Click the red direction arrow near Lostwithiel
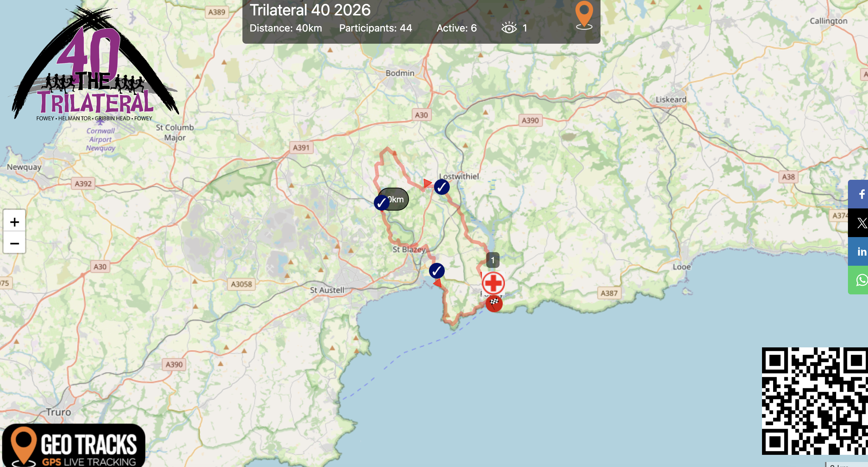 tap(427, 183)
